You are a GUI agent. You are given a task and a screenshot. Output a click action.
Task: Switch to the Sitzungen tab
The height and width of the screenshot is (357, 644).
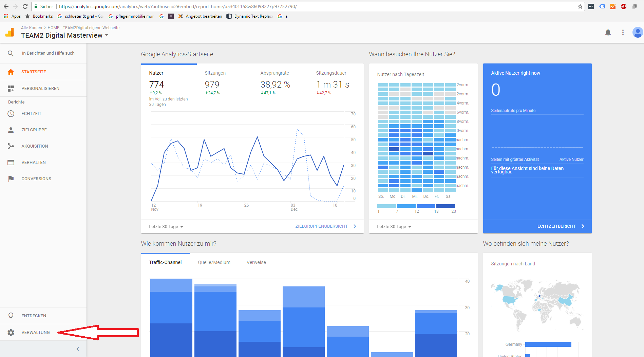[215, 73]
